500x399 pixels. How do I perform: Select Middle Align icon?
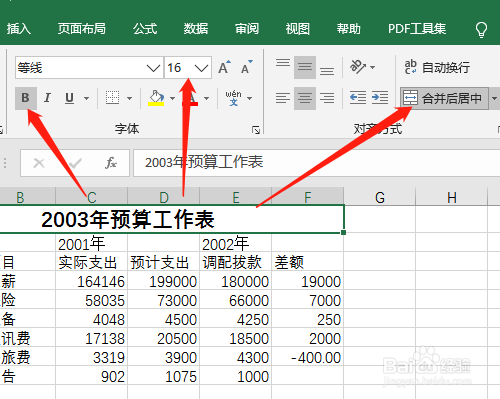305,67
